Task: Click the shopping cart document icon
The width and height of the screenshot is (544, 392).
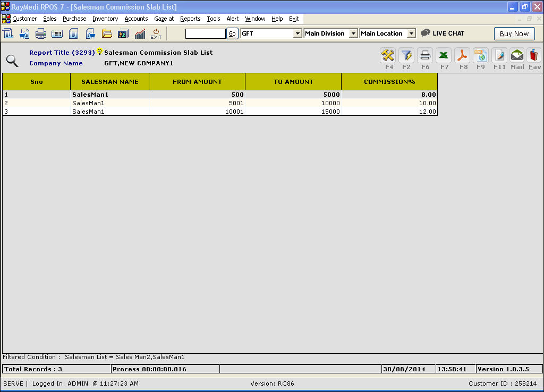Action: [90, 33]
